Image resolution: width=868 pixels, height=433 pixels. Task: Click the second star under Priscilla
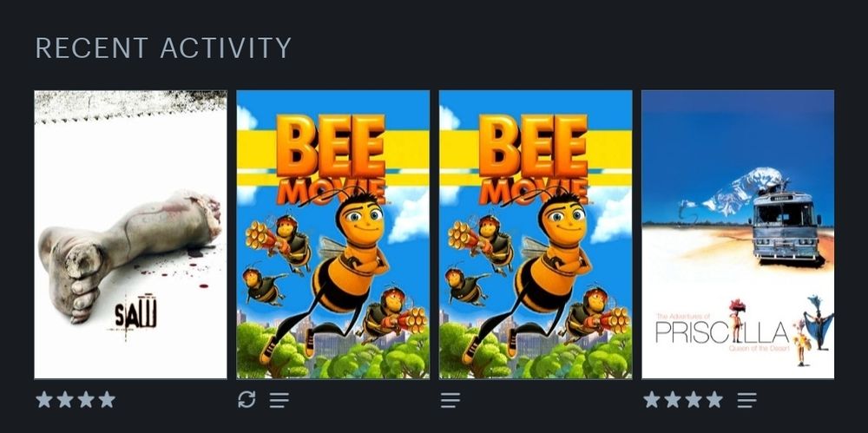tap(673, 399)
